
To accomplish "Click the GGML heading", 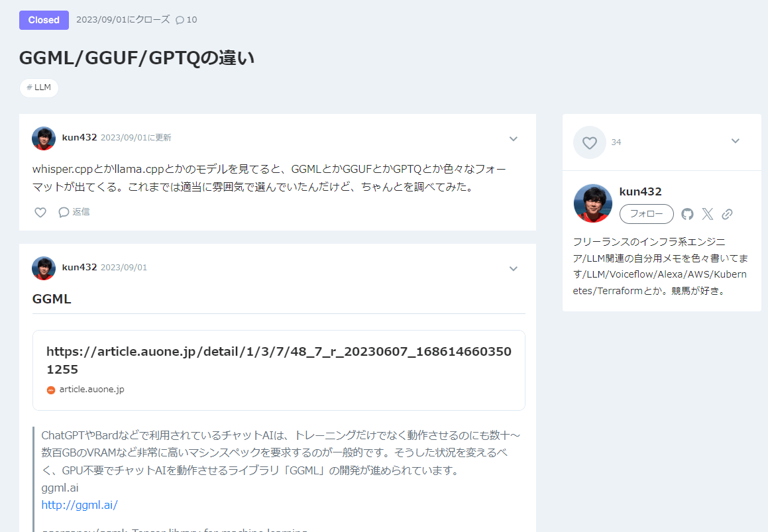I will coord(52,299).
